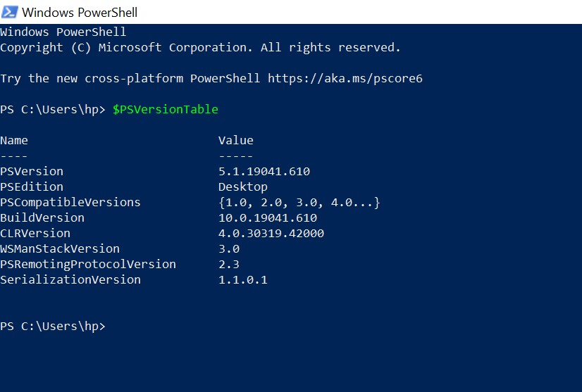Click the BuildVersion value 10.0.19041.610
The width and height of the screenshot is (582, 392).
268,217
